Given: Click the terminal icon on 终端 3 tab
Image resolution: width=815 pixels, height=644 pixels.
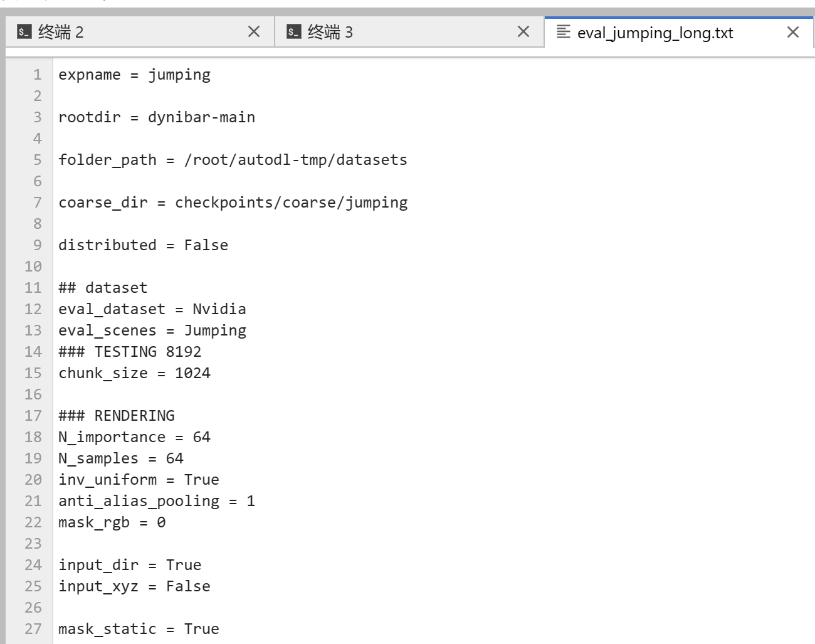Looking at the screenshot, I should [292, 32].
